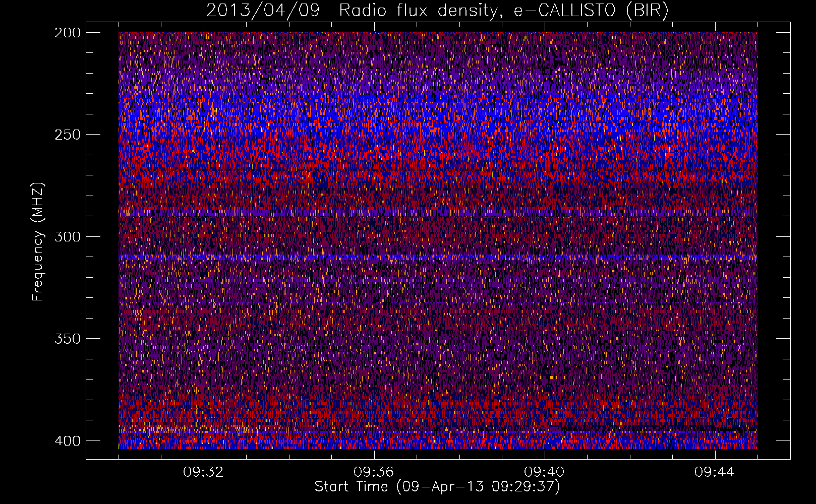Click the plot title 'Radio flux density, e-CALLISTO (BIR)'
The image size is (816, 504).
503,11
